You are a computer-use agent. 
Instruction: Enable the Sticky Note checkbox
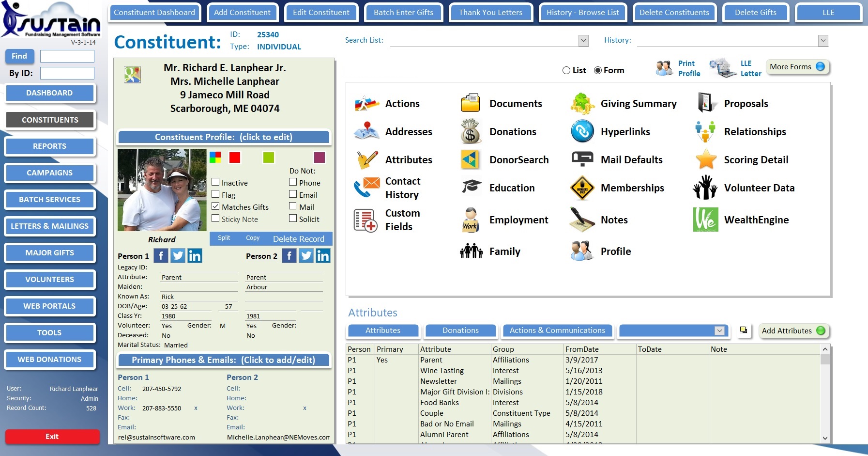click(216, 219)
